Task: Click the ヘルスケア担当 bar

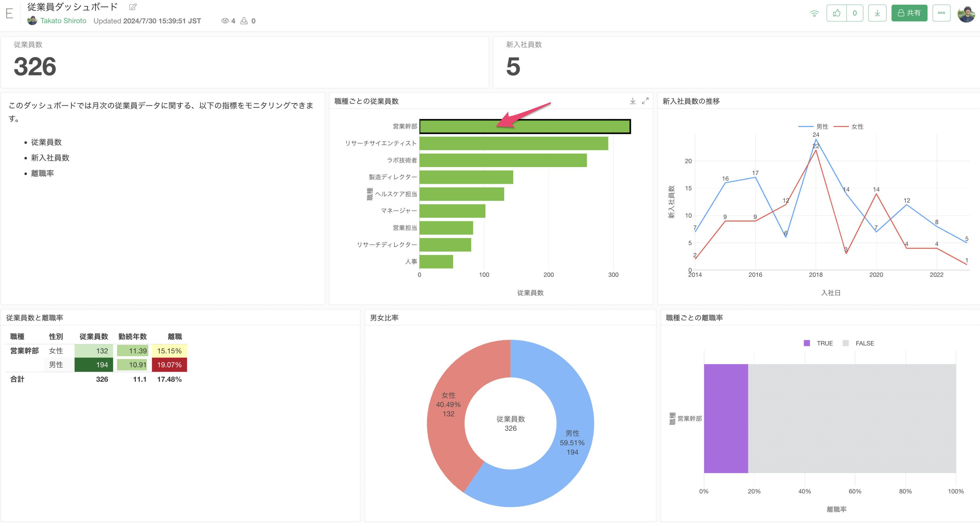Action: point(462,194)
